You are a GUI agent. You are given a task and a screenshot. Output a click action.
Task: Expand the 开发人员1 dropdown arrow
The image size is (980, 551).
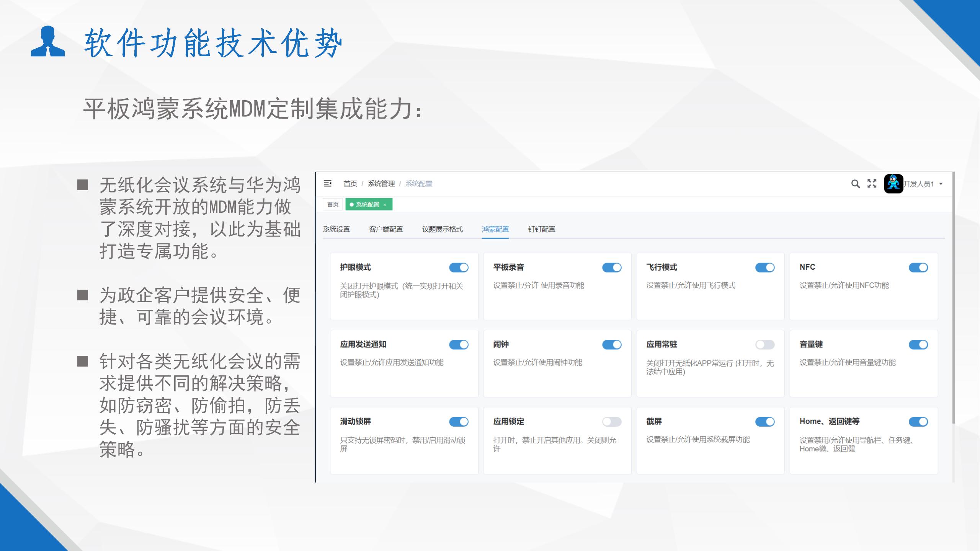point(941,184)
